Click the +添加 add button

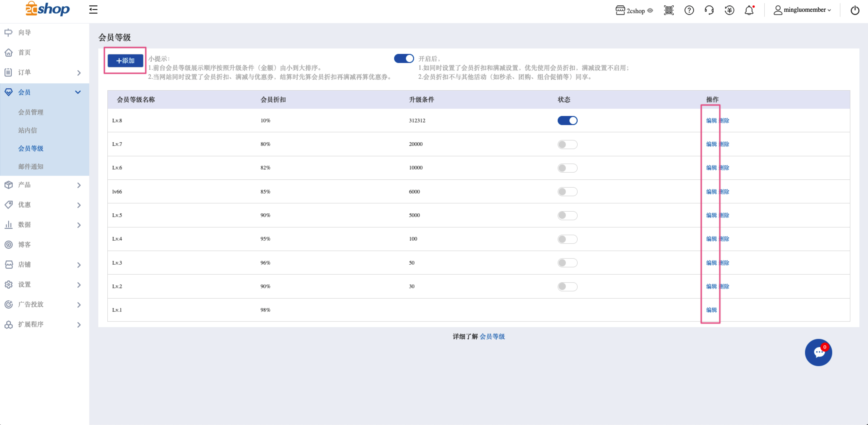(x=125, y=61)
